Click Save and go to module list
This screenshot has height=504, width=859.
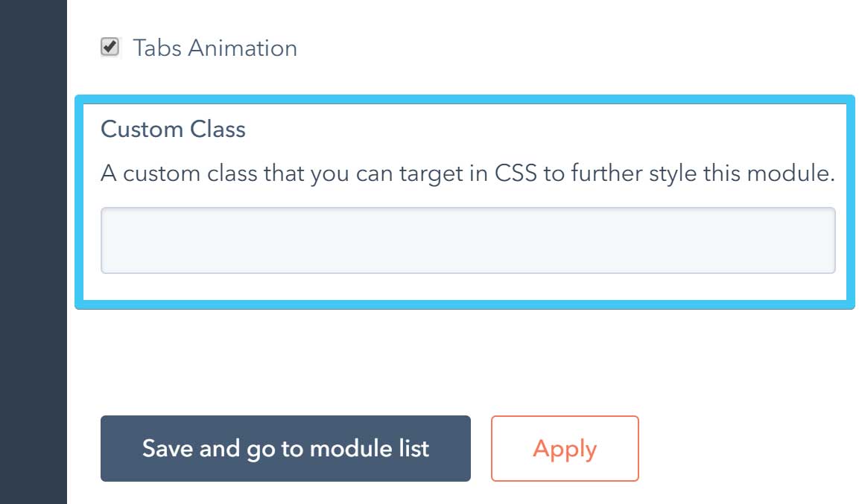pos(285,448)
